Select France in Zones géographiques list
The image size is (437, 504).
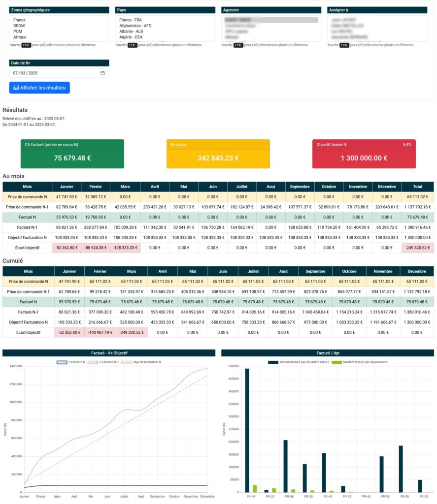coord(19,20)
